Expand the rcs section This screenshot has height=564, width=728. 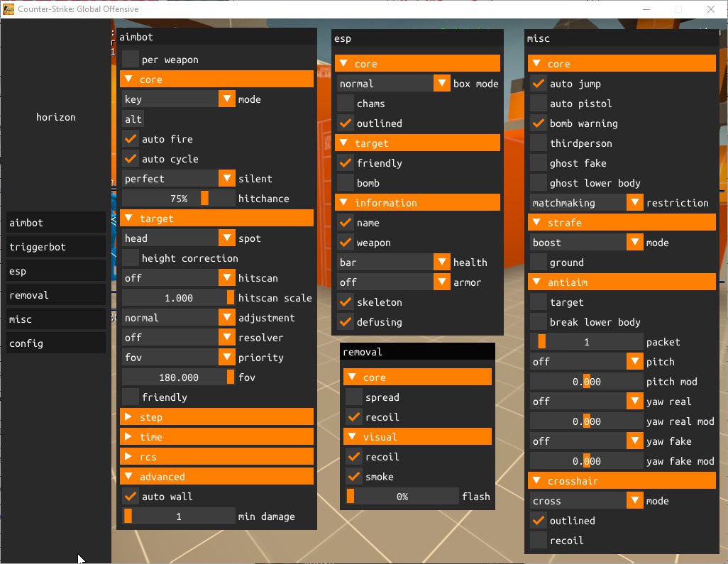point(217,457)
